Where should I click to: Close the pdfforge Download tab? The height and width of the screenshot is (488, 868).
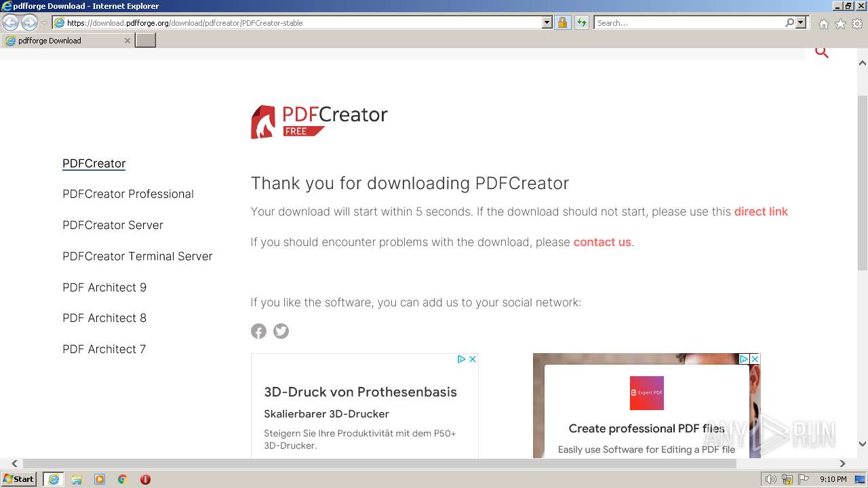pos(127,41)
